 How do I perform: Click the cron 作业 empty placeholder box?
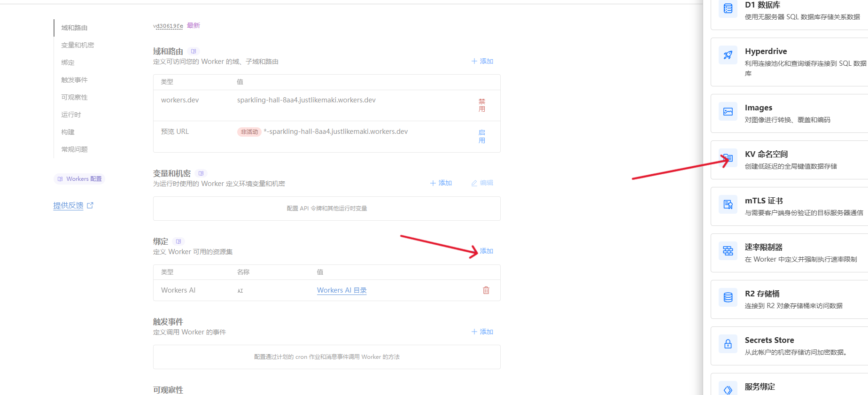(x=327, y=357)
